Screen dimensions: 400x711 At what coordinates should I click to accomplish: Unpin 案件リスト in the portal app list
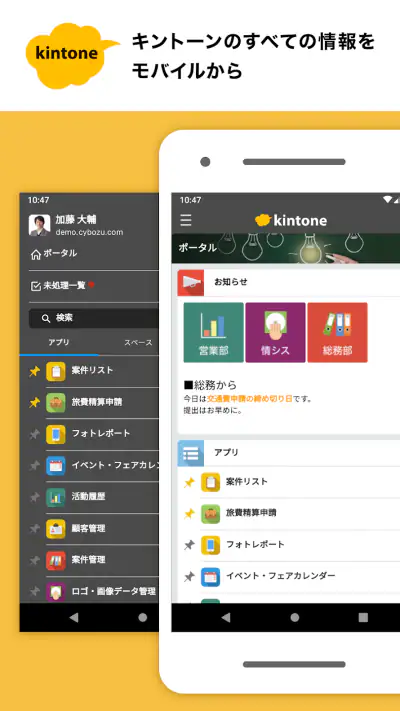pos(189,482)
